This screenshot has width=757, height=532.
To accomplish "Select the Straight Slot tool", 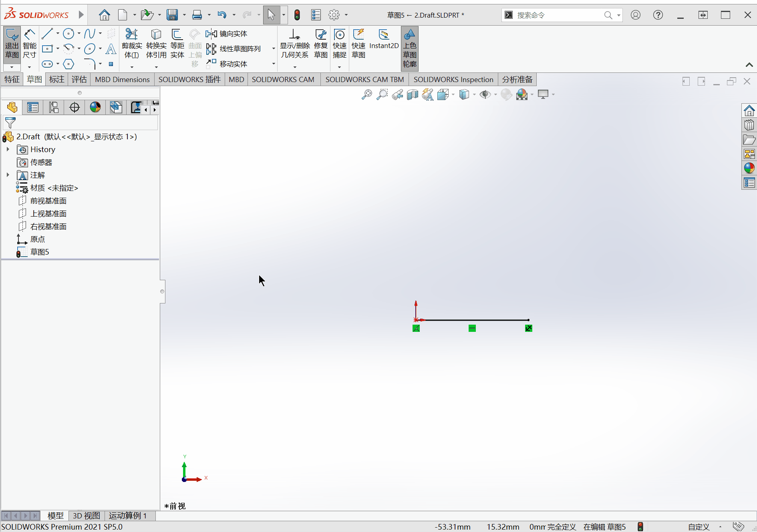I will [x=47, y=64].
